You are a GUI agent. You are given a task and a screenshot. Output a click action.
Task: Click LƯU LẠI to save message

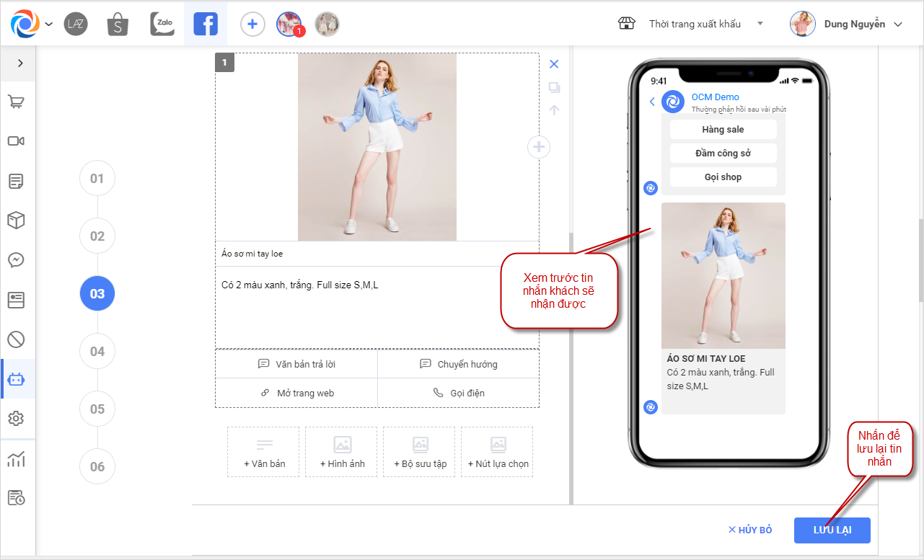832,530
